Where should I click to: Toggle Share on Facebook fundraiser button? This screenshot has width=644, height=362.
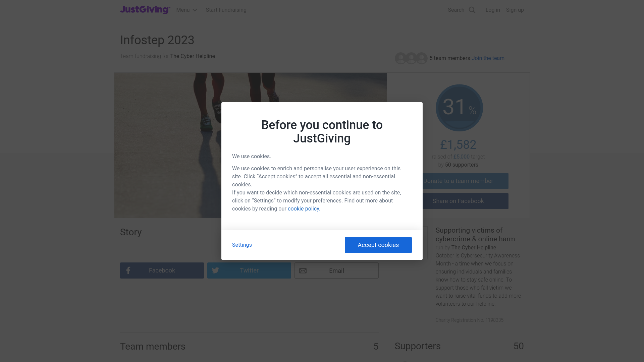(x=458, y=201)
